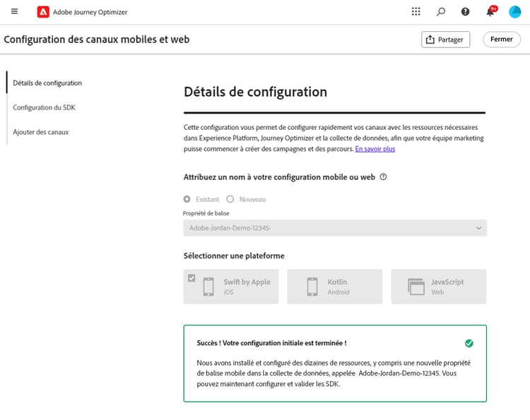The width and height of the screenshot is (530, 420).
Task: Open the hamburger navigation menu
Action: [15, 11]
